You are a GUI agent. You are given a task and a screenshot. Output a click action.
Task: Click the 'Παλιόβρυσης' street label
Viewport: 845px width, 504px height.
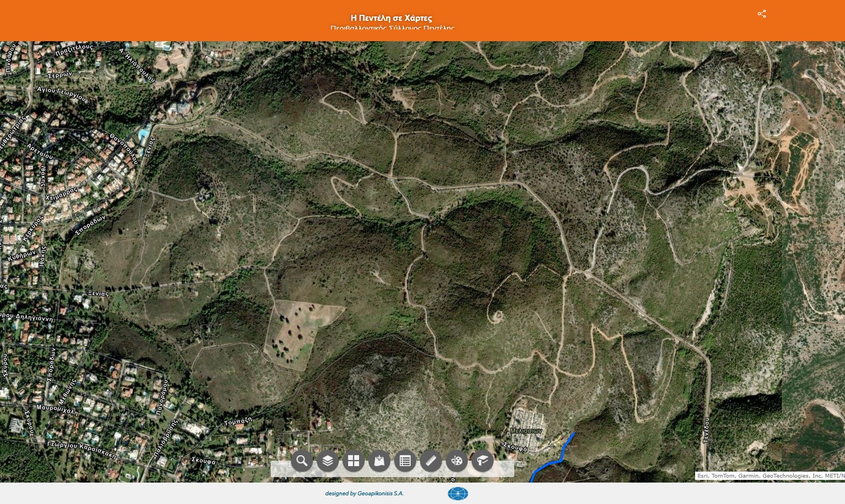[166, 439]
